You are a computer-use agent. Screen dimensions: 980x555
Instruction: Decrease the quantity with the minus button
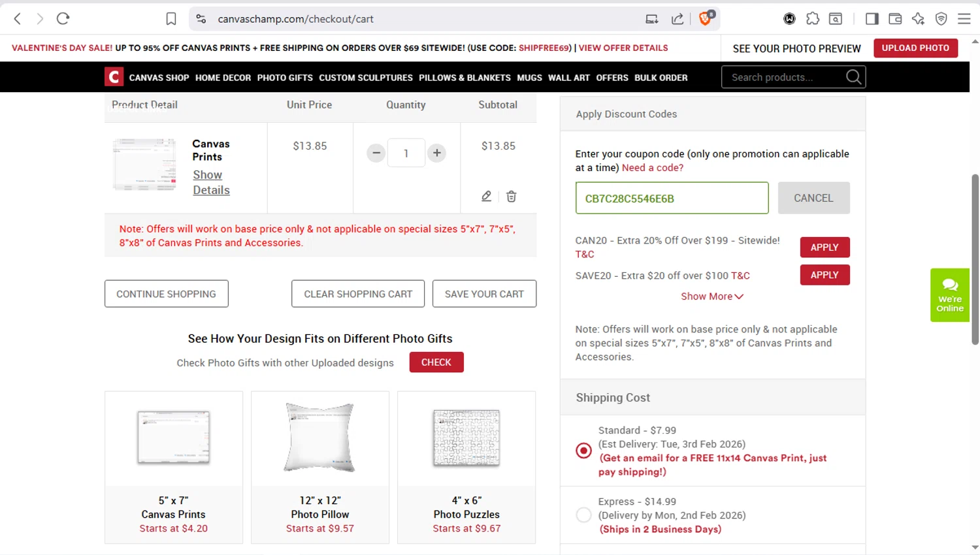(x=376, y=153)
